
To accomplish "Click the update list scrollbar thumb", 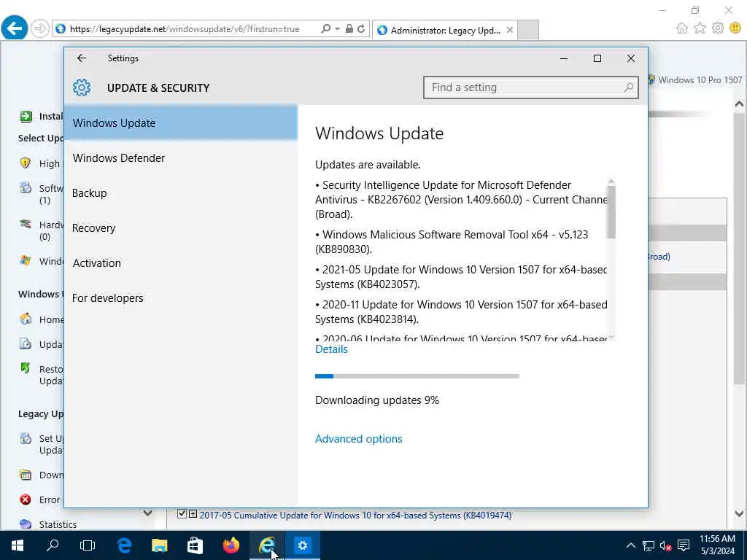I will pyautogui.click(x=611, y=211).
